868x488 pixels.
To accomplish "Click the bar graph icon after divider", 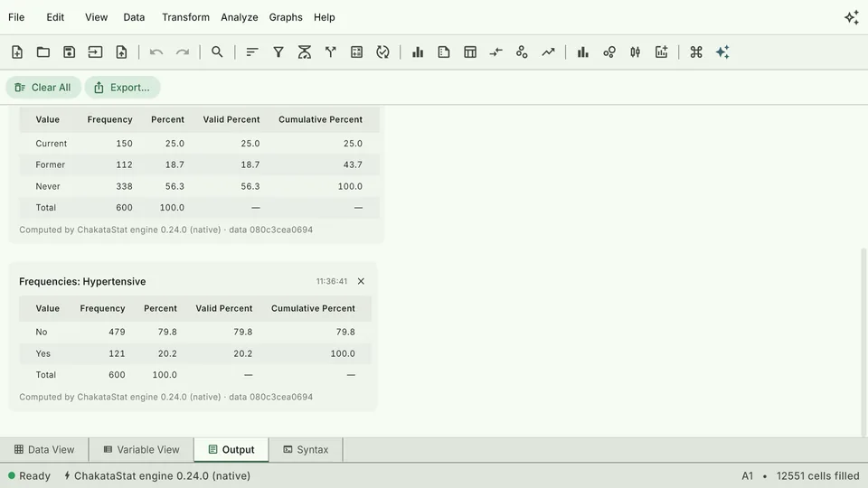I will pos(583,52).
